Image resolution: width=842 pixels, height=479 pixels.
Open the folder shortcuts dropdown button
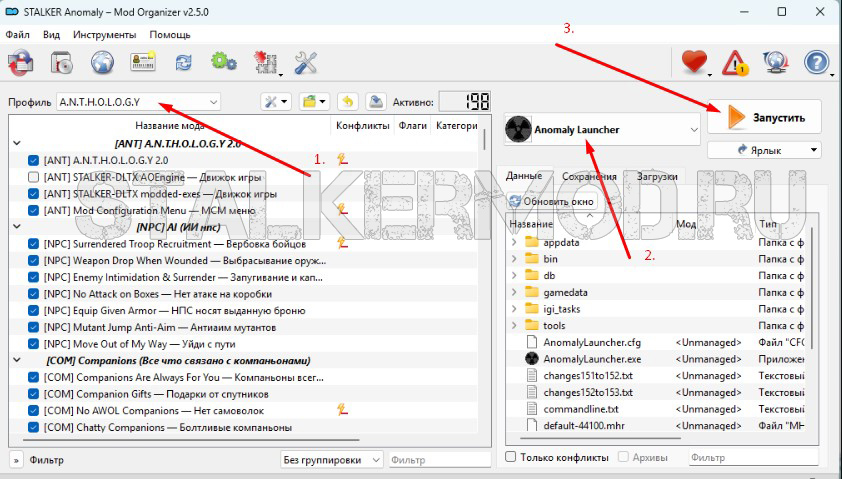point(314,101)
